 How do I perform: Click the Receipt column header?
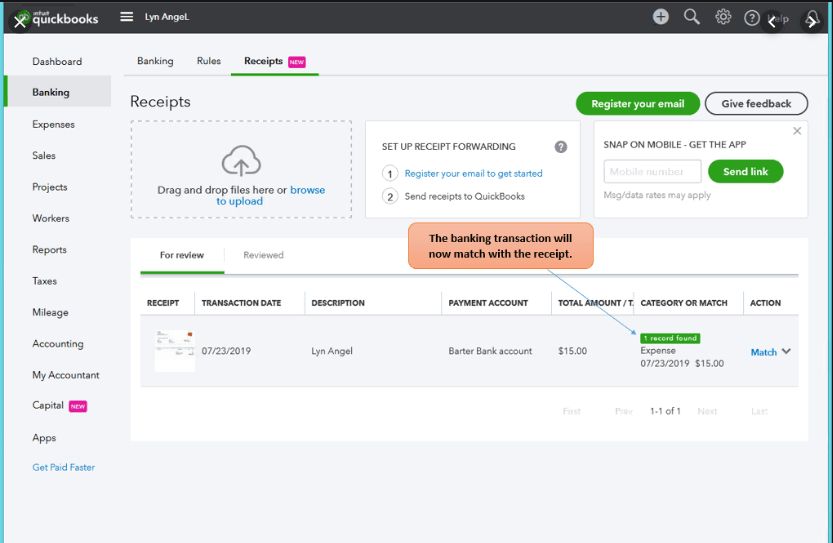[163, 303]
